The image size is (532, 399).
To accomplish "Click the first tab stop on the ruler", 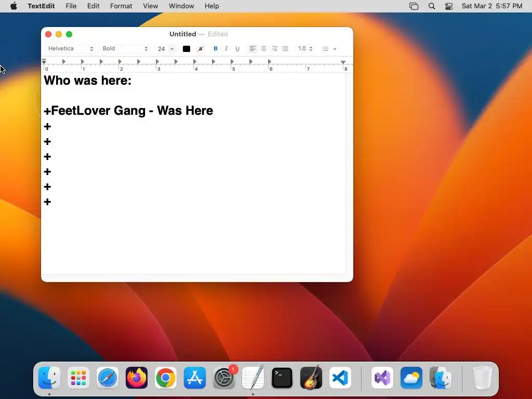I will [64, 61].
